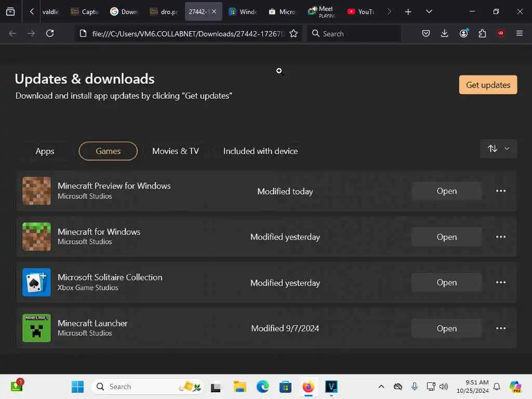Screen dimensions: 532x399
Task: Save to Pocket icon
Action: (x=426, y=33)
